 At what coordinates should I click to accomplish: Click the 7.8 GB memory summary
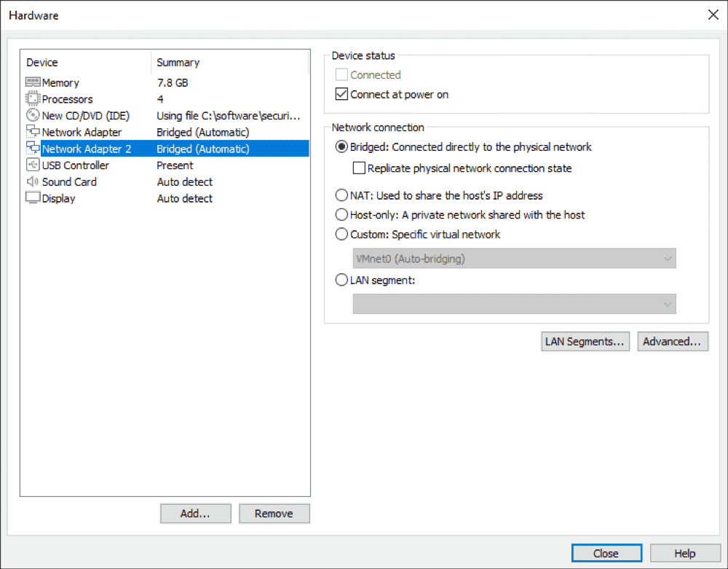173,82
